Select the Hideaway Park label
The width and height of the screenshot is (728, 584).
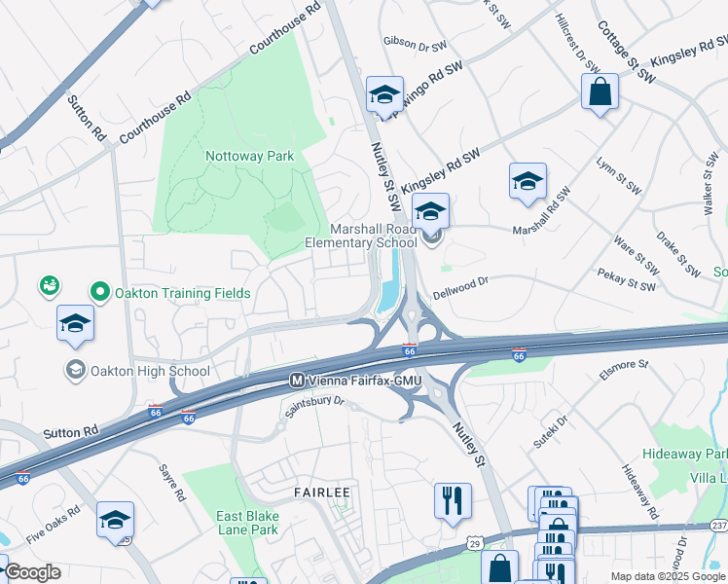click(685, 454)
